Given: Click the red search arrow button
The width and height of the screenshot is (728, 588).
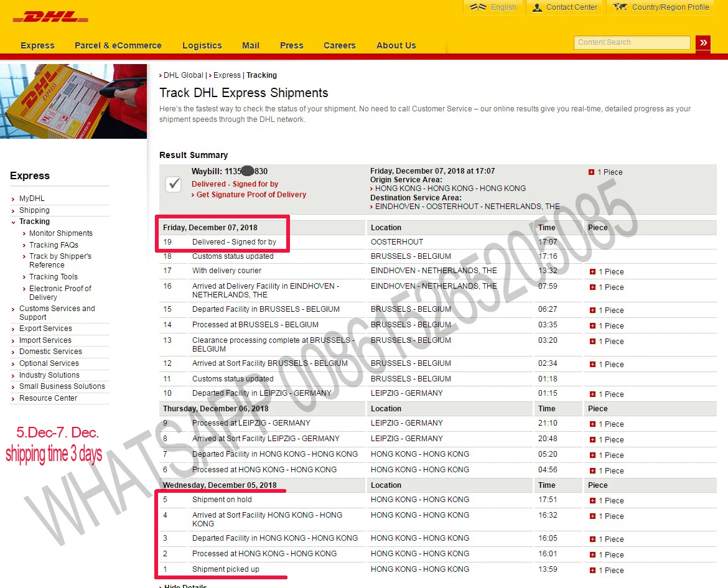Looking at the screenshot, I should click(703, 43).
